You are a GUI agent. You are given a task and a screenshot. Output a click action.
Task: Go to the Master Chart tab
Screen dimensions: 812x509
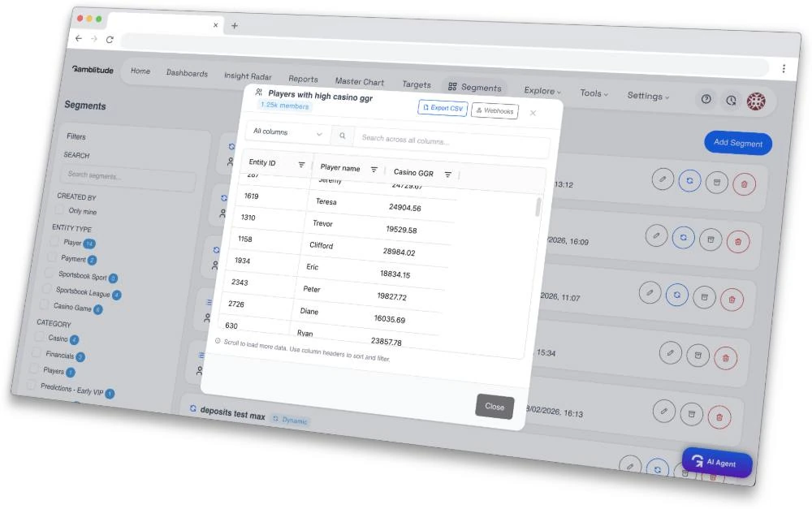click(x=360, y=81)
